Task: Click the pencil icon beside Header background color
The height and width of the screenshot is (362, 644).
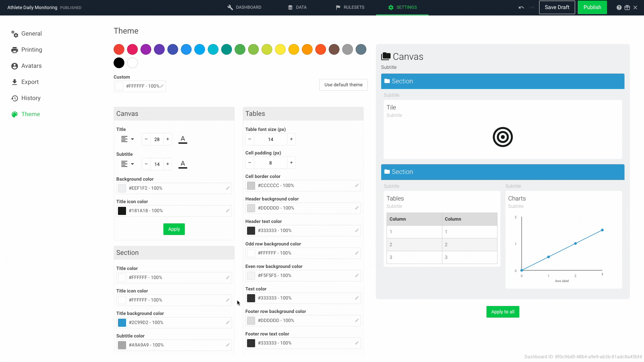Action: (356, 208)
